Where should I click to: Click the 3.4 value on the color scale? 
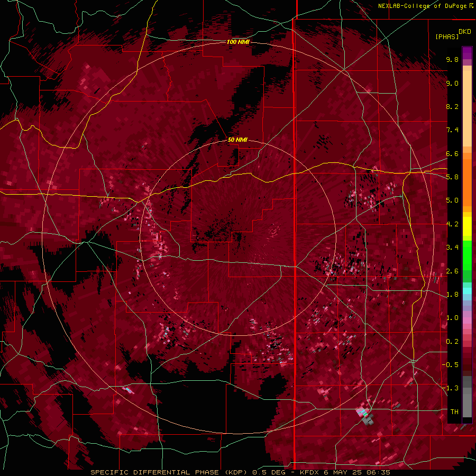(x=452, y=248)
